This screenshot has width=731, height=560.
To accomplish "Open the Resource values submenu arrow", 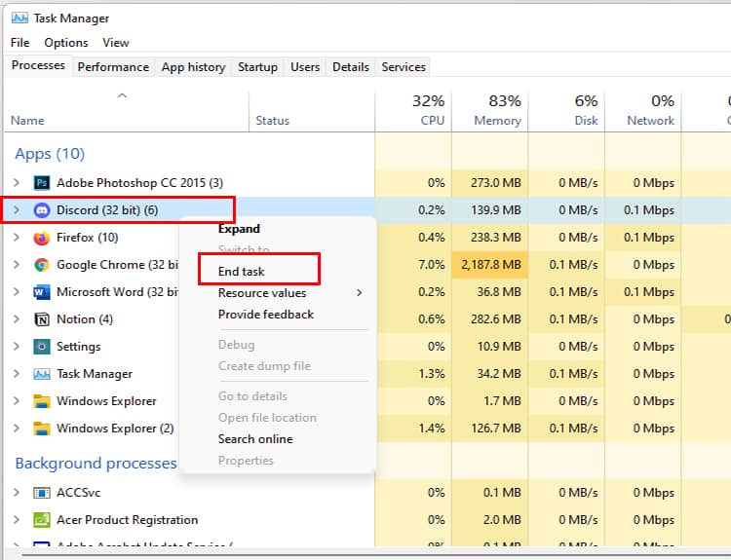I will pyautogui.click(x=359, y=292).
